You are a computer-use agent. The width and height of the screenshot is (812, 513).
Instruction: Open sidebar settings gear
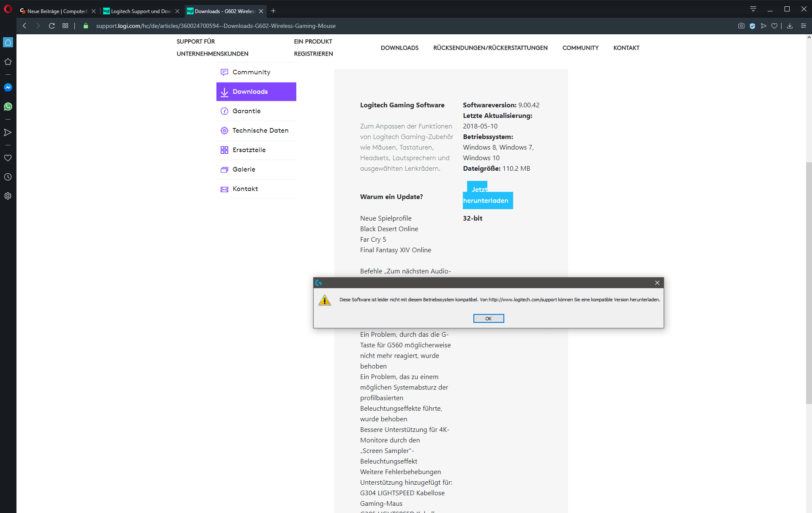[8, 196]
